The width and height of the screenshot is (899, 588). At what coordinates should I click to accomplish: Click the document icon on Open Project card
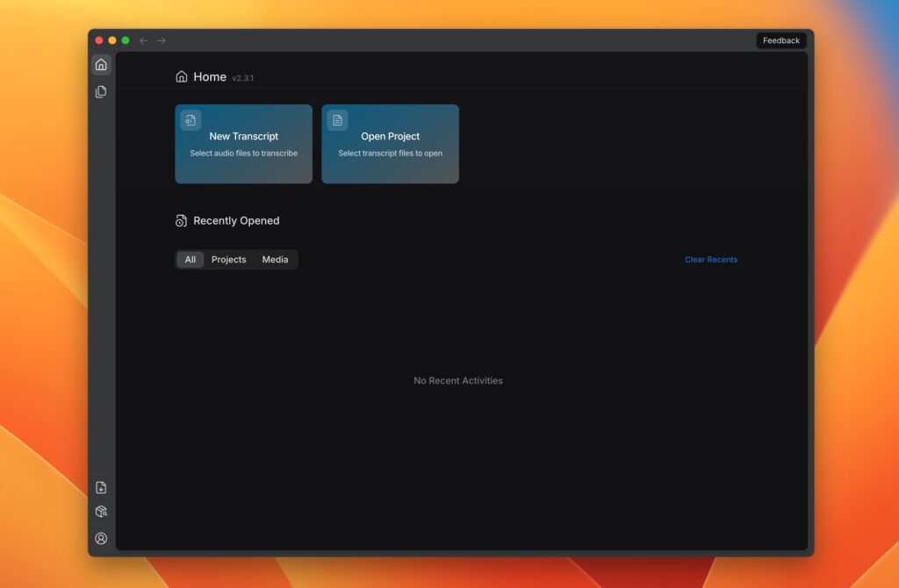[x=337, y=119]
